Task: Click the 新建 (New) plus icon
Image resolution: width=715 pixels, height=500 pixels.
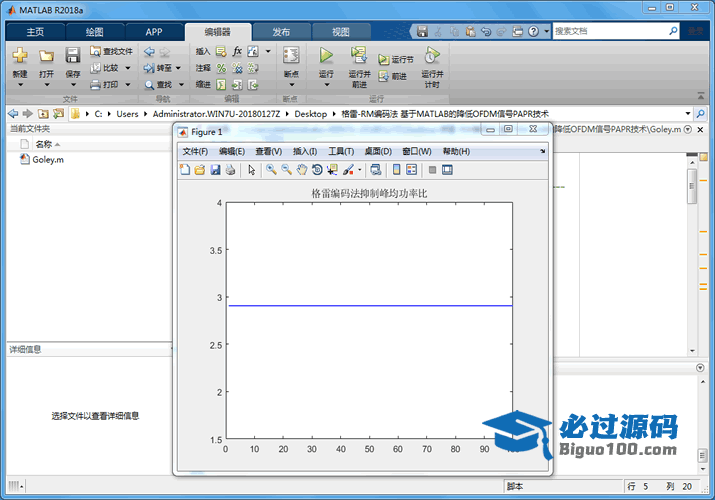Action: (x=20, y=55)
